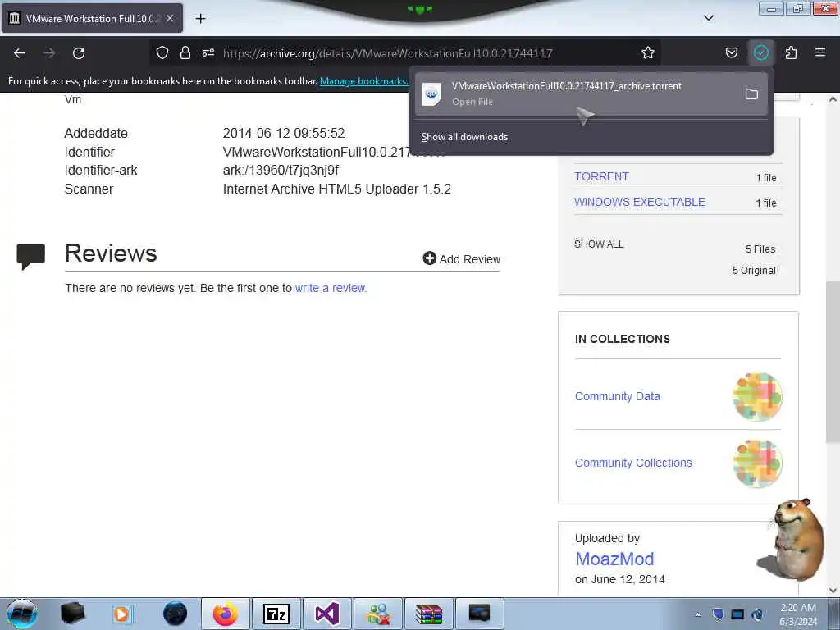The height and width of the screenshot is (630, 840).
Task: Open site permissions icon in address bar
Action: 208,52
